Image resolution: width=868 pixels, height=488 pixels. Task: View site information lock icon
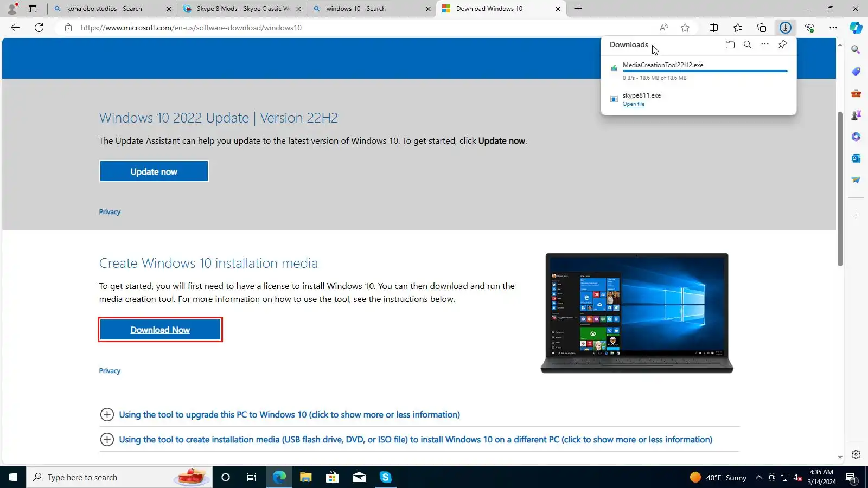(68, 28)
